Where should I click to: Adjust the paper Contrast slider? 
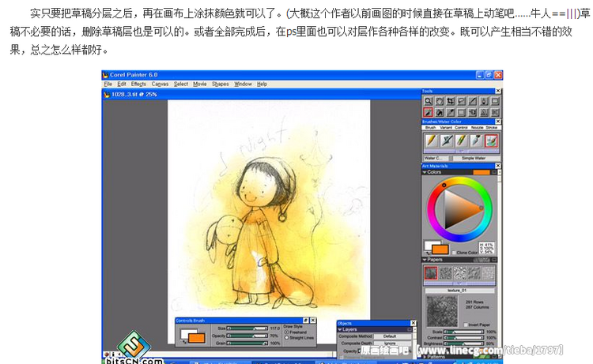point(463,338)
